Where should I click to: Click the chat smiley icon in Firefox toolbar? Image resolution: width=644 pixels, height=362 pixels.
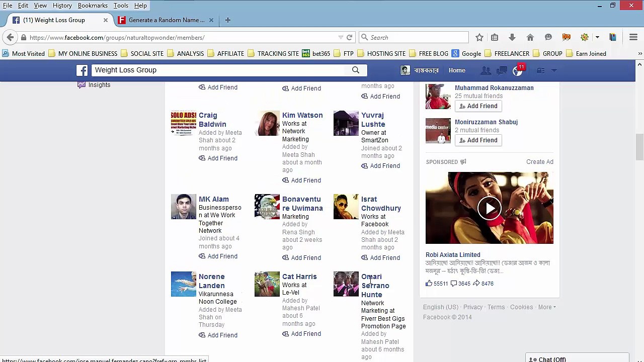tap(548, 37)
